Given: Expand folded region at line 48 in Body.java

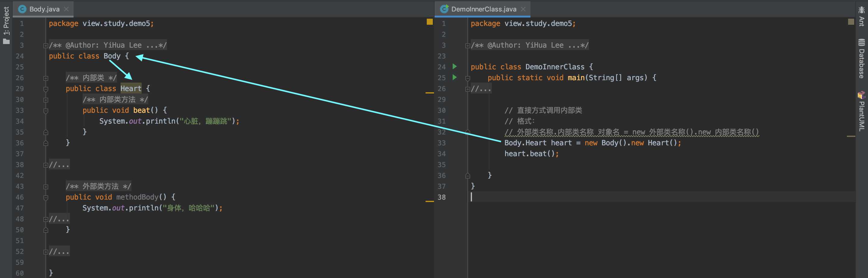Looking at the screenshot, I should click(46, 220).
